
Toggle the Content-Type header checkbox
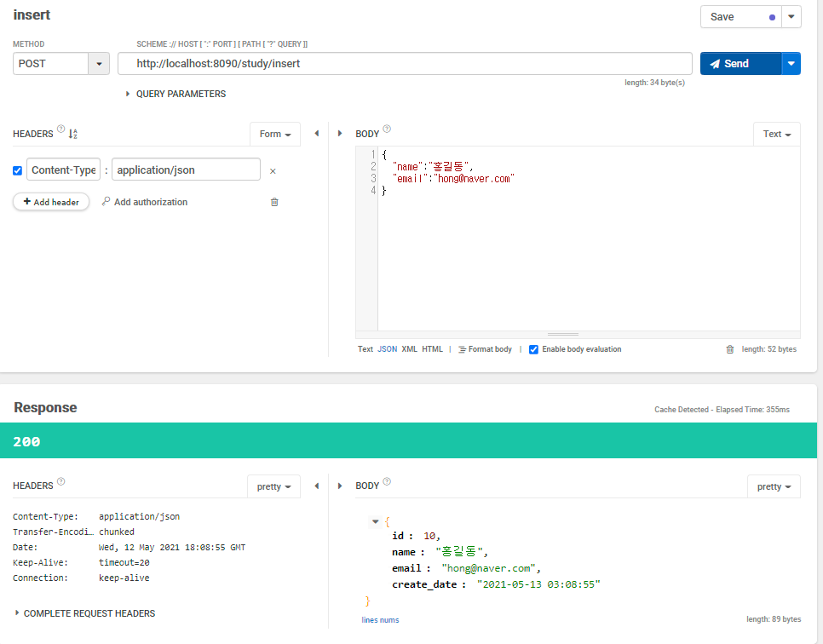17,170
